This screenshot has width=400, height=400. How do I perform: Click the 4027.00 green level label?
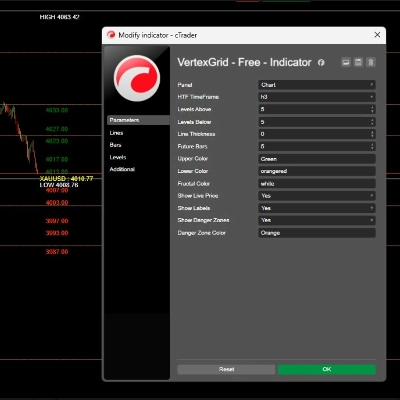coord(57,129)
